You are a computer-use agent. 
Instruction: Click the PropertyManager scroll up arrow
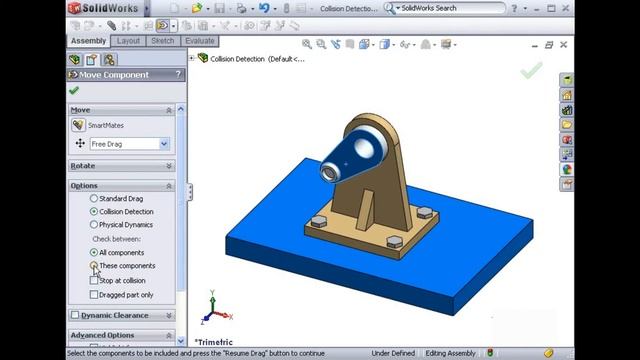pos(181,109)
